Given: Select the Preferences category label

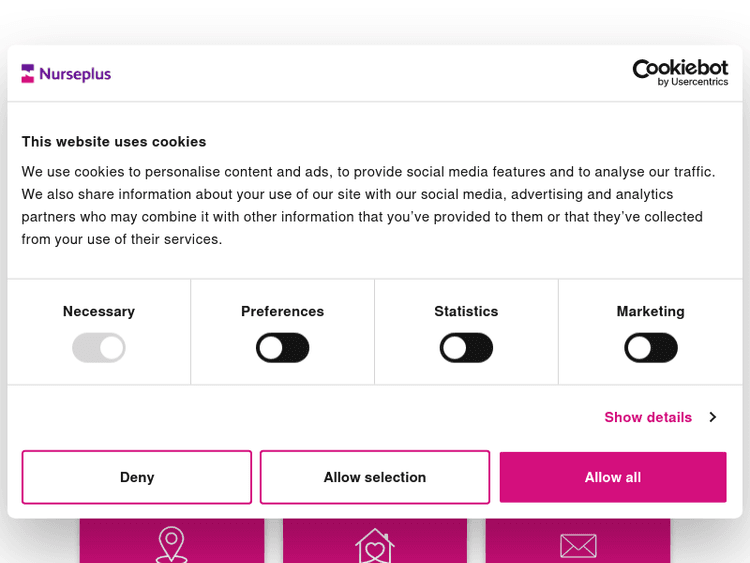Looking at the screenshot, I should coord(283,311).
